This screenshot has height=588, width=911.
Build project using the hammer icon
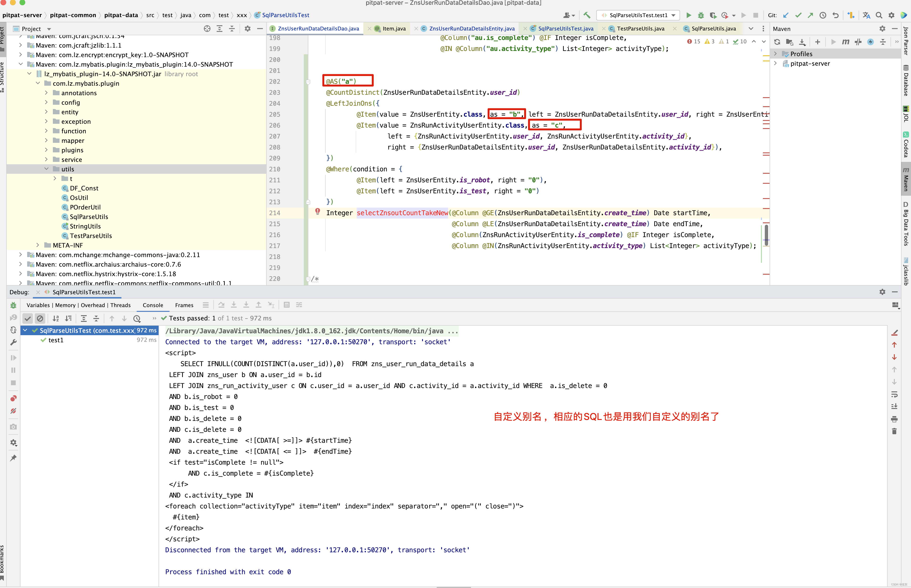click(x=587, y=15)
